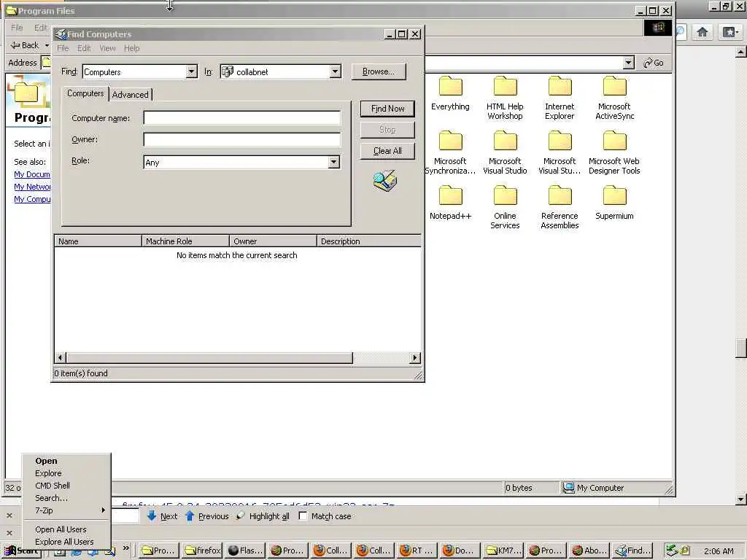
Task: Open the Help menu in Find Computers
Action: coord(132,49)
